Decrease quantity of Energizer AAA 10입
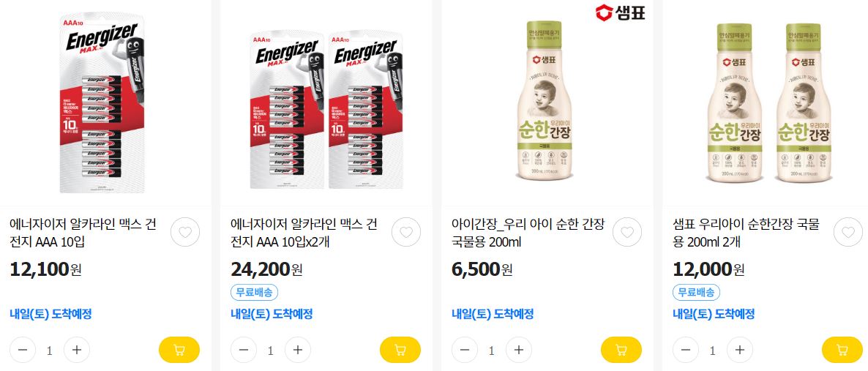This screenshot has width=868, height=371. pos(23,350)
